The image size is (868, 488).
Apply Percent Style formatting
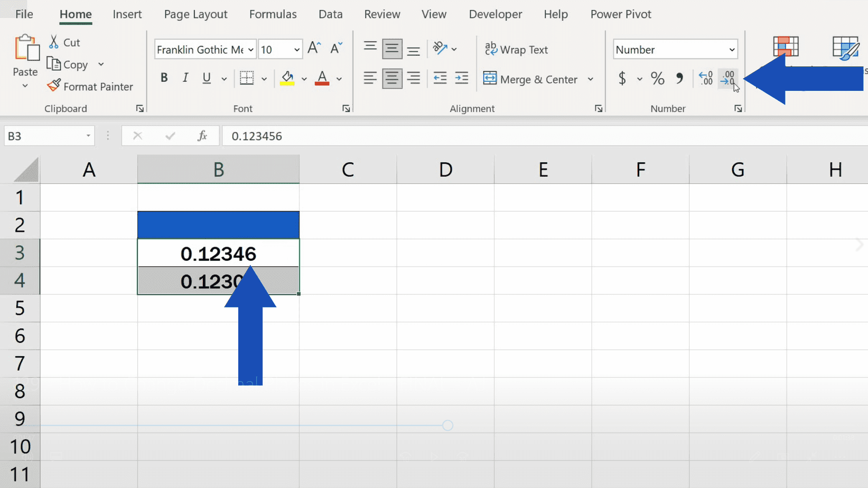[x=657, y=78]
